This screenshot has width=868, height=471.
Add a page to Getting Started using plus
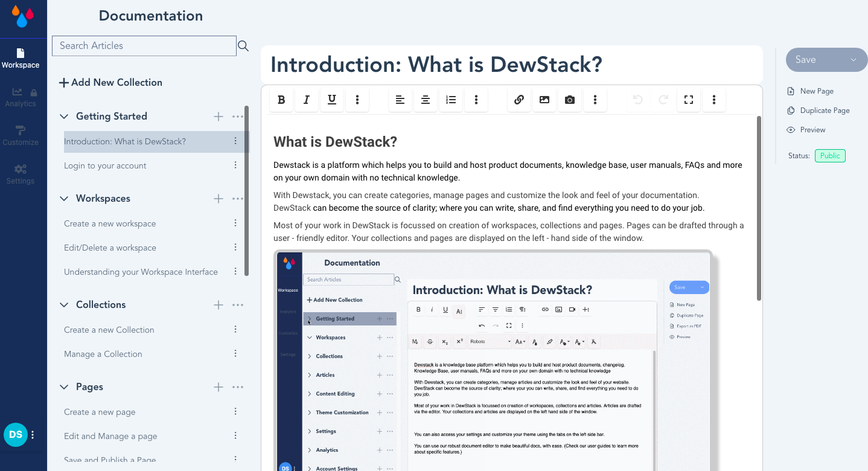click(x=219, y=117)
